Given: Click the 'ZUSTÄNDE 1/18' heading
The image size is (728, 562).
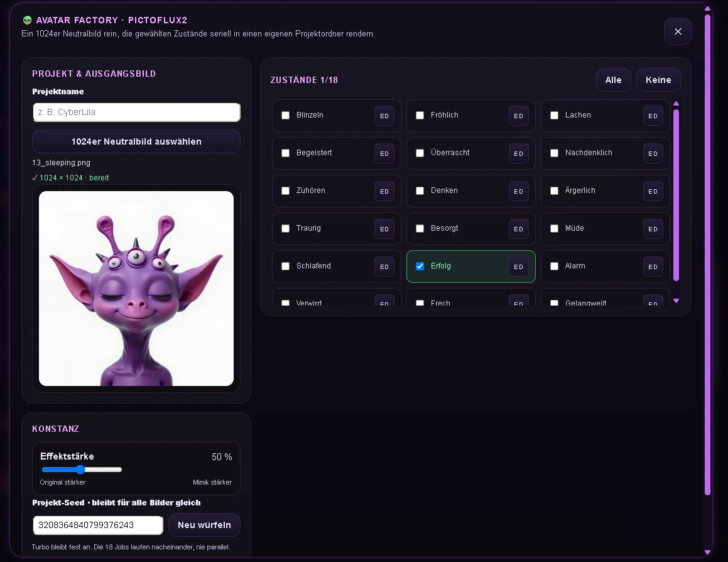Looking at the screenshot, I should [x=304, y=80].
